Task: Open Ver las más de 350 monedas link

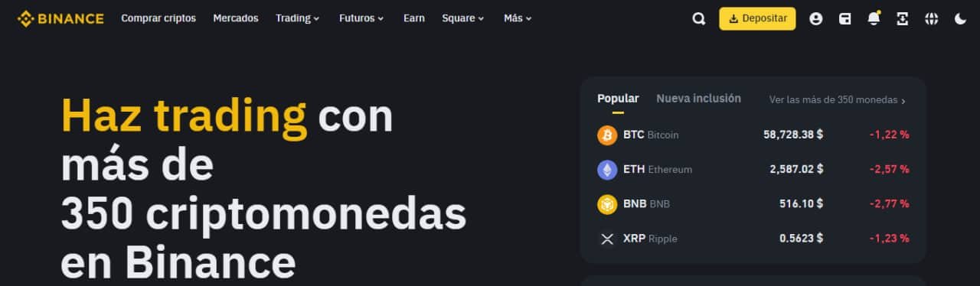Action: pos(838,100)
